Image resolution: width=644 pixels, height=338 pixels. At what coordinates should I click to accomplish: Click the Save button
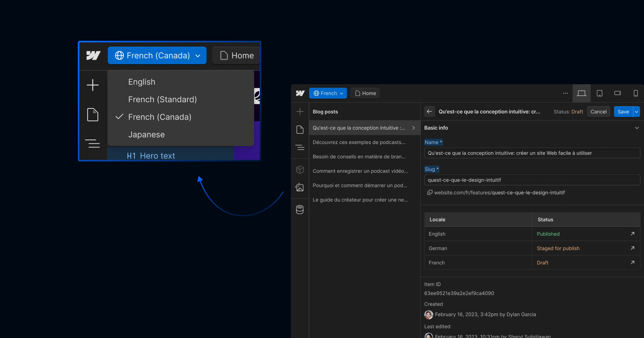click(x=623, y=112)
